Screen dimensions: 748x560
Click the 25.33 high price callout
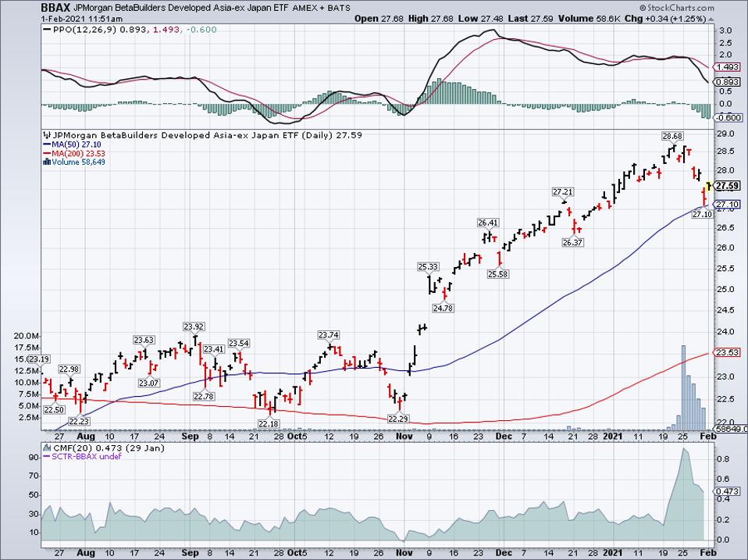coord(428,266)
